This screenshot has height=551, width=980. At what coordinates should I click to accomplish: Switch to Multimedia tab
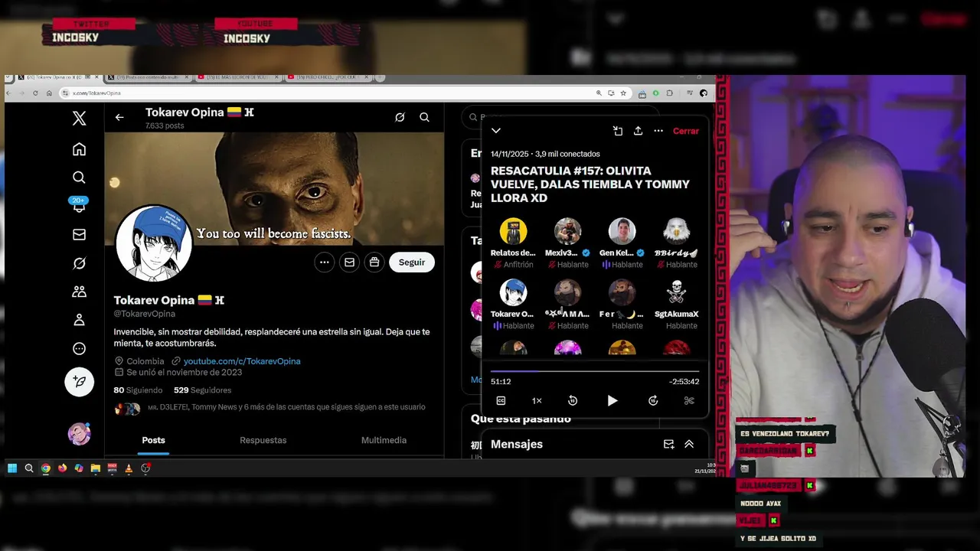pyautogui.click(x=384, y=440)
